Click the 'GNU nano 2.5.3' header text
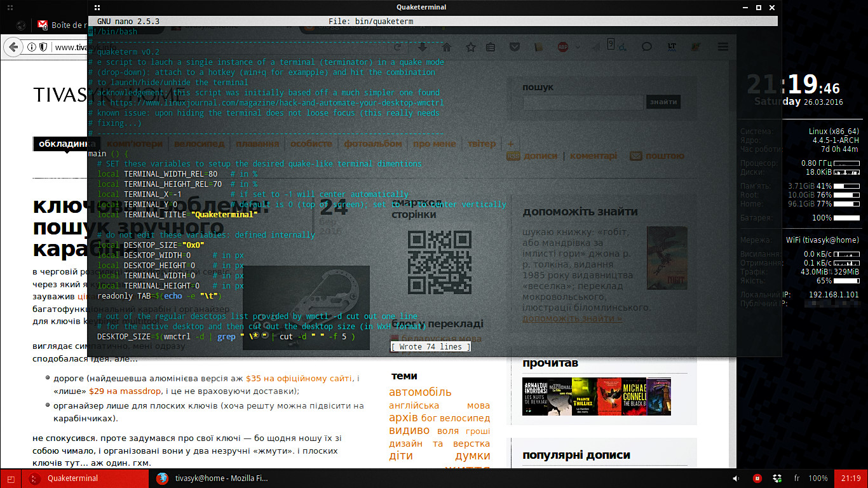This screenshot has width=868, height=488. (x=128, y=22)
